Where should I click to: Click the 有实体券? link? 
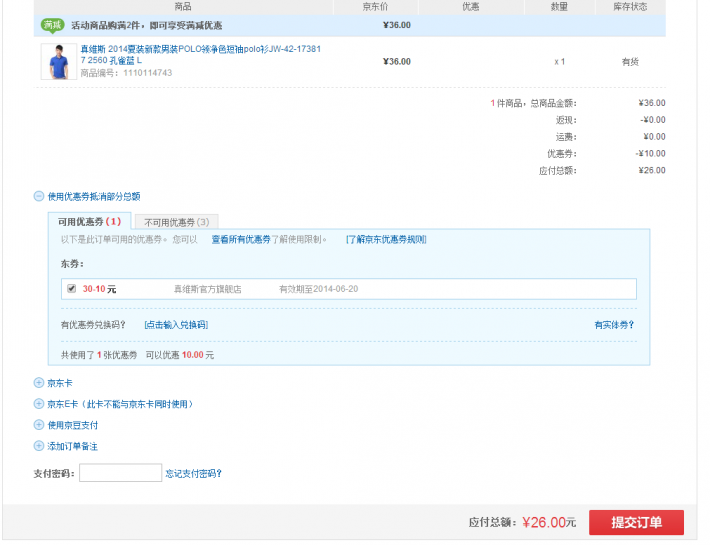coord(613,325)
